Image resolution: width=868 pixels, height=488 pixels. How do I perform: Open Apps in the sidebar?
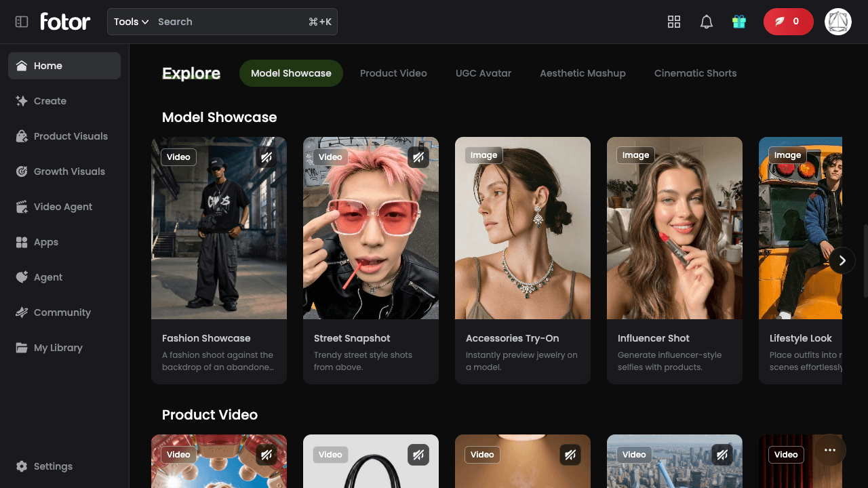(64, 242)
